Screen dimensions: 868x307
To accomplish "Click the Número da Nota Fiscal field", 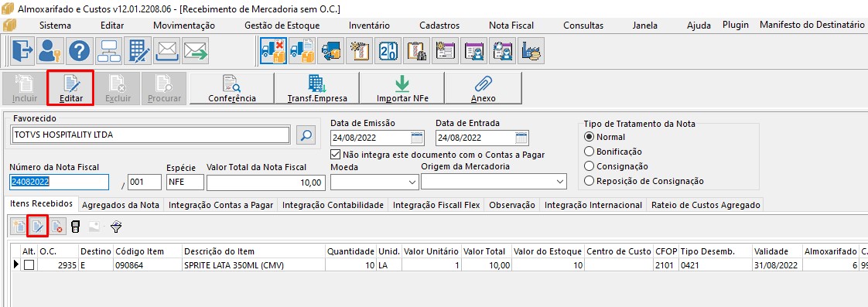I will (x=60, y=182).
